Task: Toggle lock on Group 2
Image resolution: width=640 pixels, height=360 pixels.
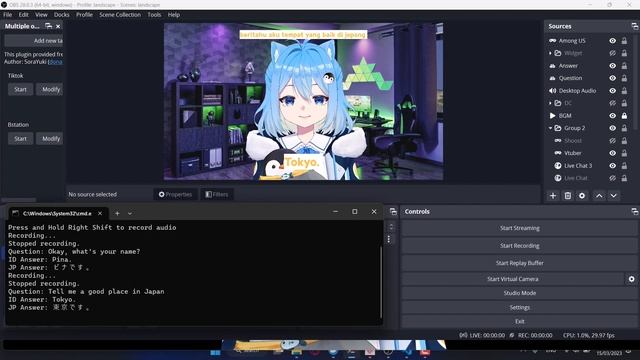Action: (x=624, y=128)
